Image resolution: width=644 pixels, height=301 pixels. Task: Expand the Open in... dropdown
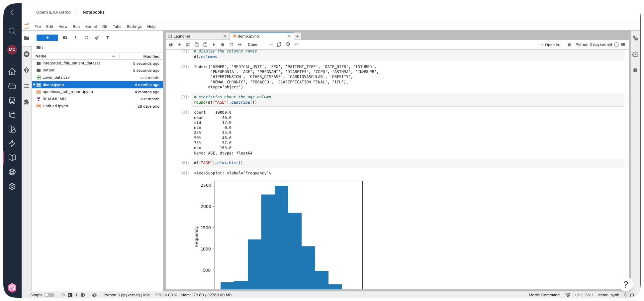coord(552,45)
